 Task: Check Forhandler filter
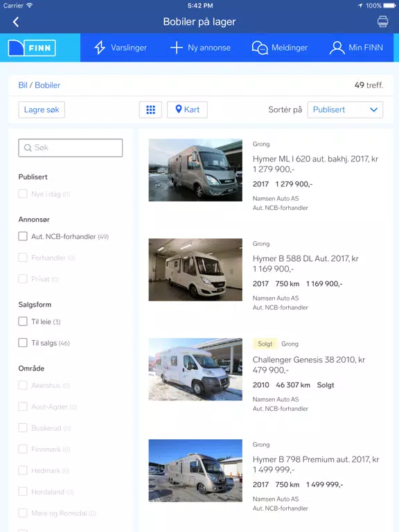point(23,258)
